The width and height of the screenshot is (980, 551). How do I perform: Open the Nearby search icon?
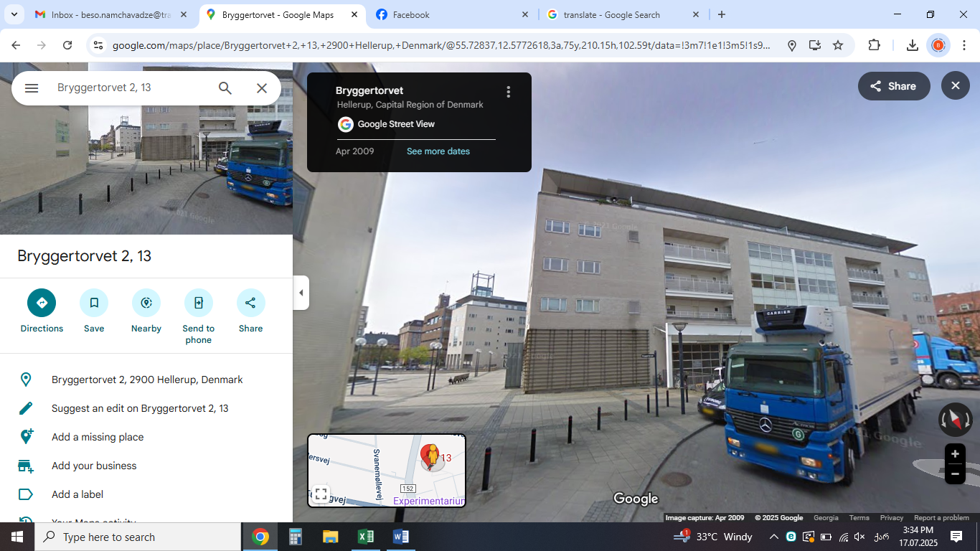[146, 303]
